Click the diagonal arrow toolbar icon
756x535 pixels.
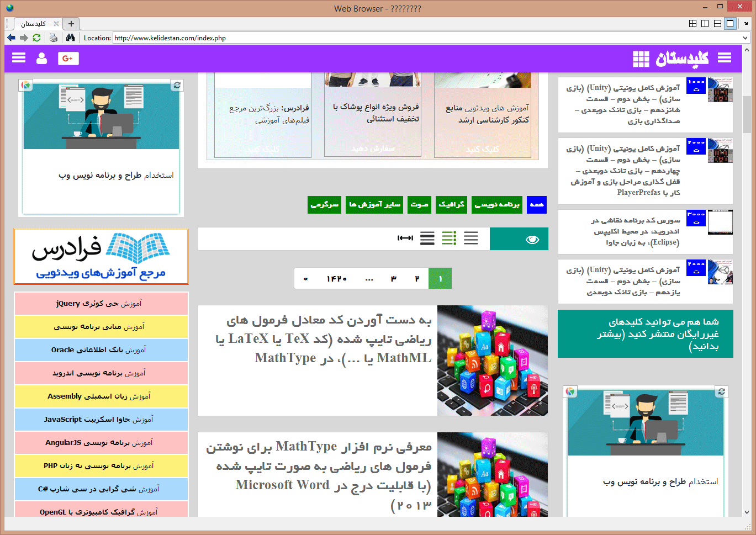point(746,24)
